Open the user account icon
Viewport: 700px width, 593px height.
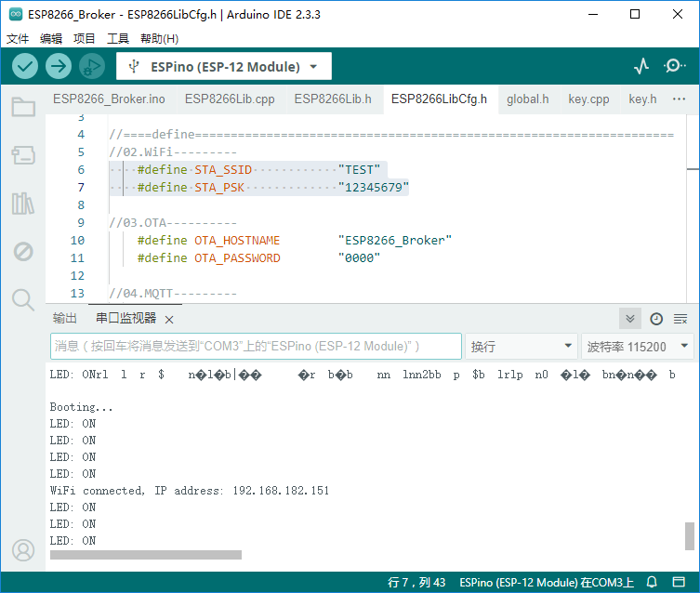click(x=23, y=550)
